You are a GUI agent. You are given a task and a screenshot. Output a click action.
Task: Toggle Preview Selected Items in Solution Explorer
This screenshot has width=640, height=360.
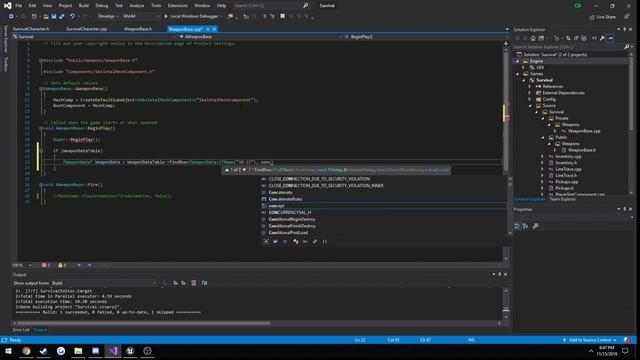tap(610, 38)
